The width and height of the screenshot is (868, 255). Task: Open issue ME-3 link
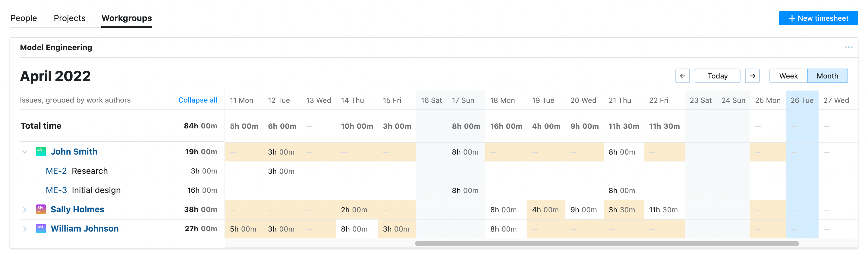[x=56, y=190]
